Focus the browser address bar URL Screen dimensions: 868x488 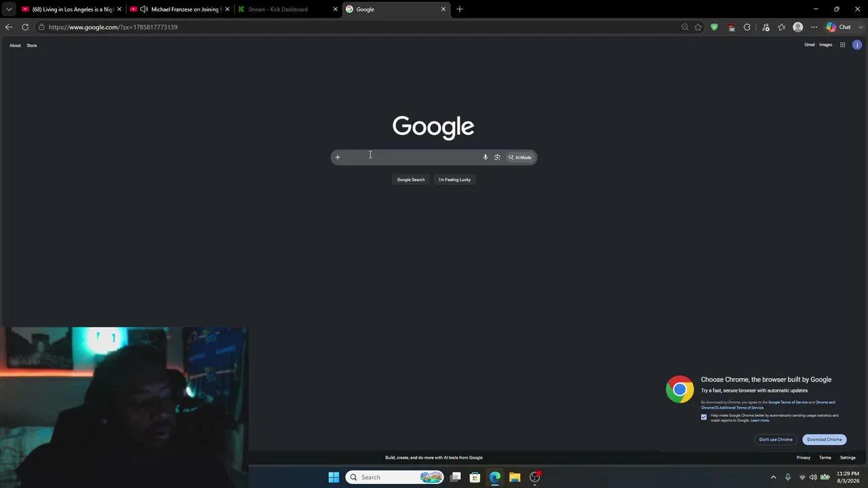click(x=113, y=27)
